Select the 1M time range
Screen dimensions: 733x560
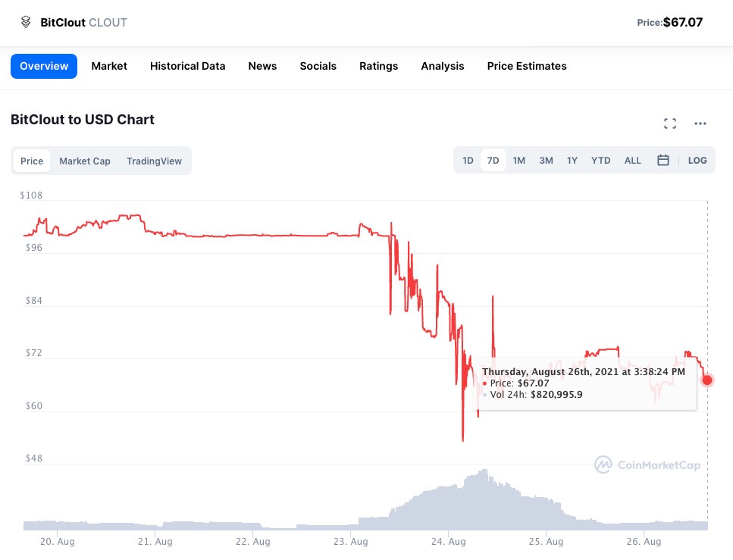pos(518,161)
